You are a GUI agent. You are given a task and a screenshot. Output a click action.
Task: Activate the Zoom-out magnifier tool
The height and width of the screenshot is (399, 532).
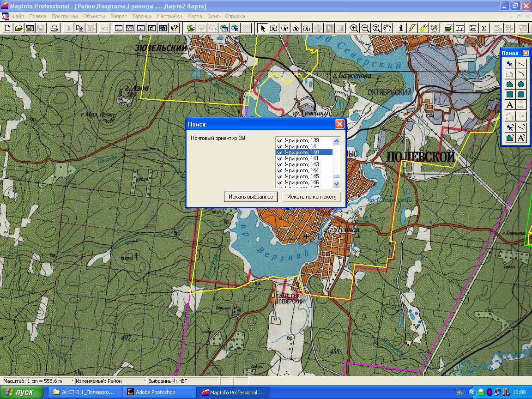365,28
